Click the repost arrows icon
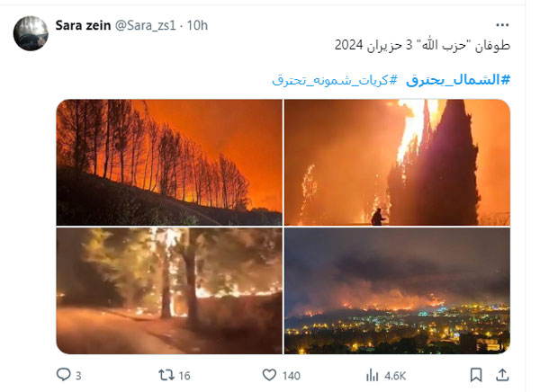Screen dimensions: 540x392 pyautogui.click(x=166, y=375)
